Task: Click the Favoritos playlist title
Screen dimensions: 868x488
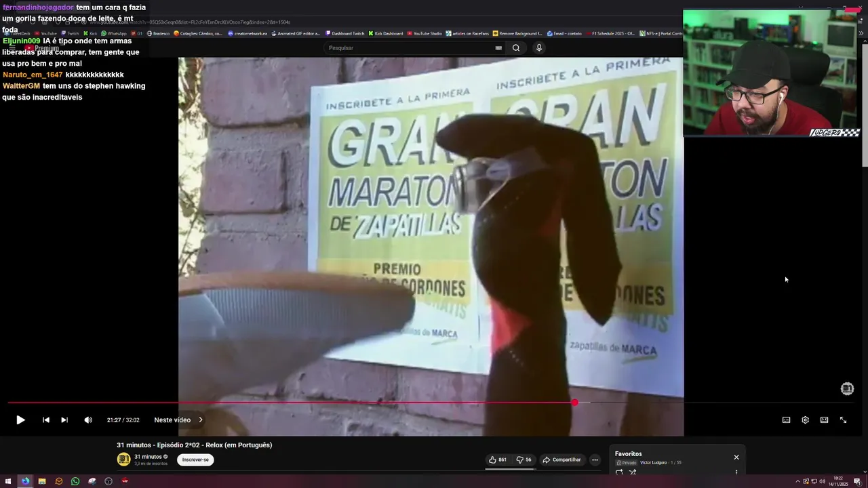Action: coord(628,453)
